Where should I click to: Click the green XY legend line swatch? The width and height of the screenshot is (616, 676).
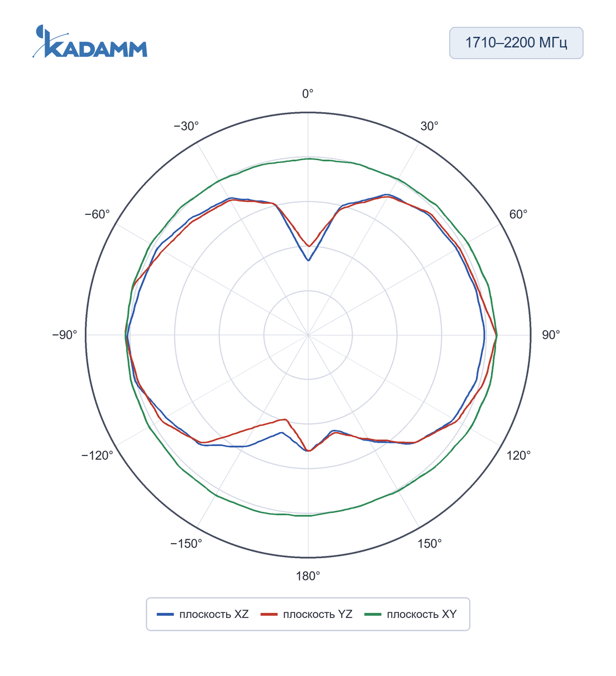pos(373,615)
